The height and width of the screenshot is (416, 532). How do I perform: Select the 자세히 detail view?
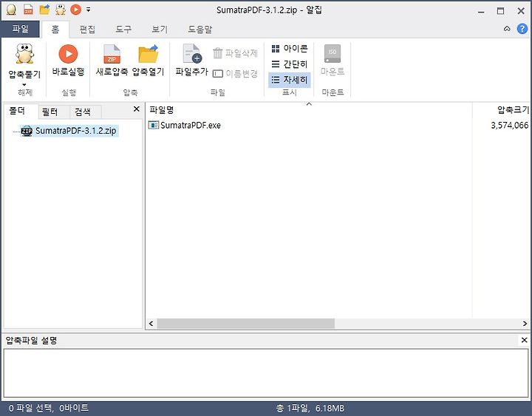click(290, 80)
